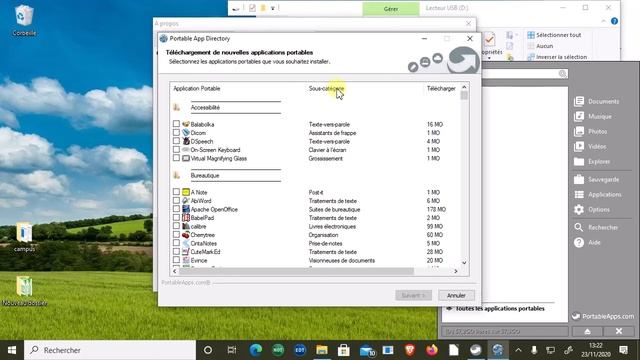This screenshot has width=640, height=360.
Task: Expand Toutes les applications portables
Action: coord(496,309)
